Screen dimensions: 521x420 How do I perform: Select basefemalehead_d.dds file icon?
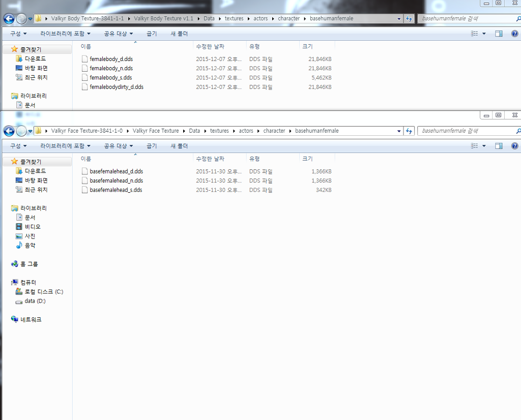[85, 171]
